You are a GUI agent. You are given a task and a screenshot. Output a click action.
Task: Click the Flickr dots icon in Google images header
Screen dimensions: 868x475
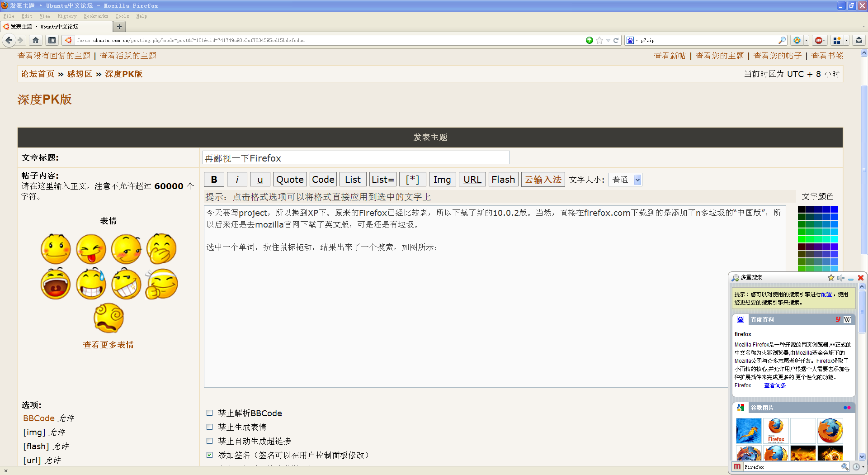tap(847, 408)
